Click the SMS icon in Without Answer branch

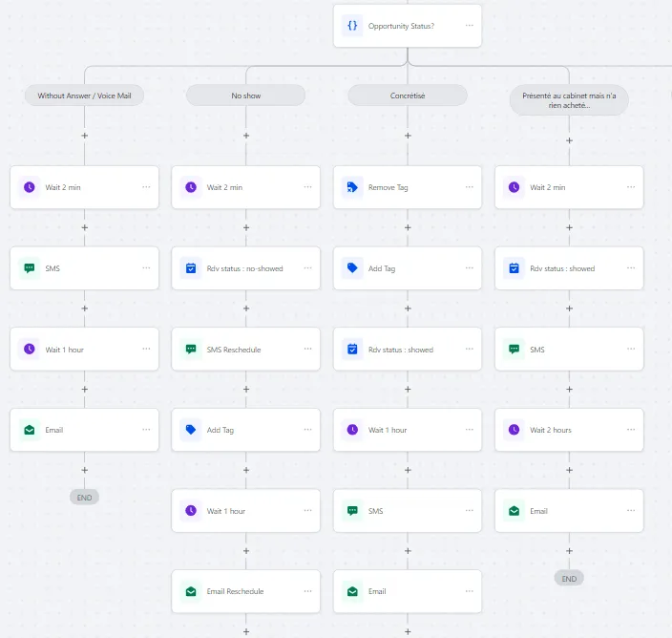coord(30,268)
